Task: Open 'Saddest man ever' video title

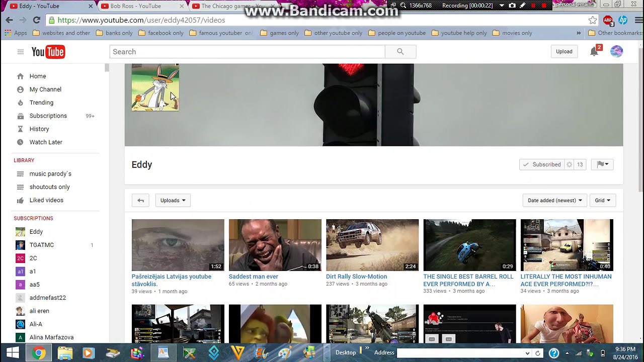Action: (x=254, y=277)
